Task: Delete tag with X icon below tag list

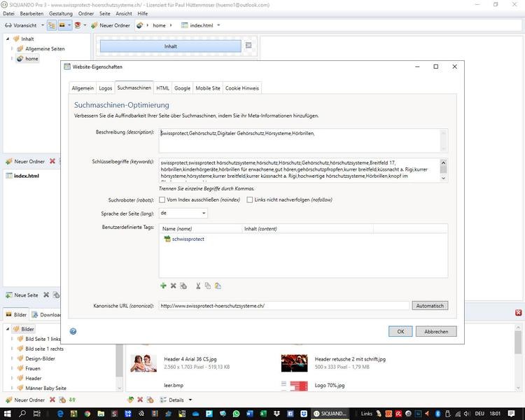Action: point(173,286)
